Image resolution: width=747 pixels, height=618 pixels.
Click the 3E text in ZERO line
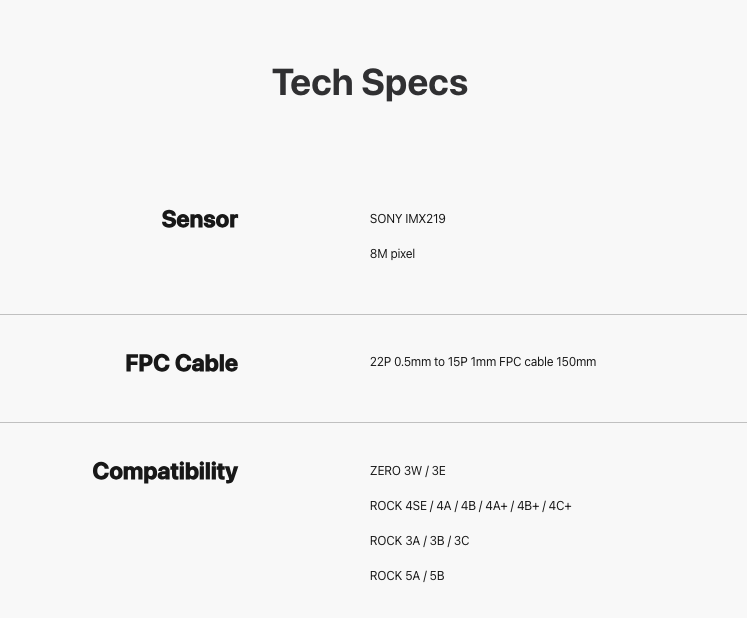438,471
